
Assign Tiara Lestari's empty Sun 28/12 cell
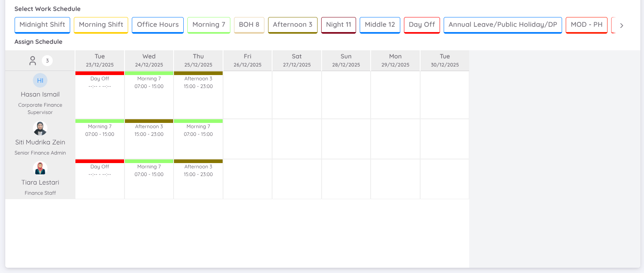click(346, 179)
